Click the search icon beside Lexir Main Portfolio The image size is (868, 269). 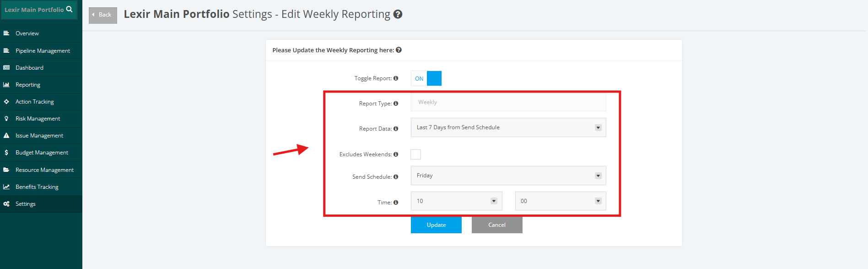[x=70, y=9]
